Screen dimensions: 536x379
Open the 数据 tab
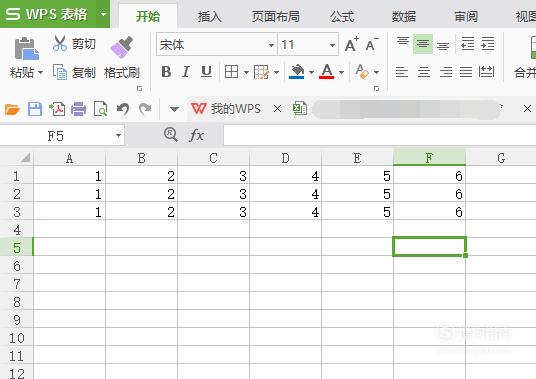coord(404,16)
